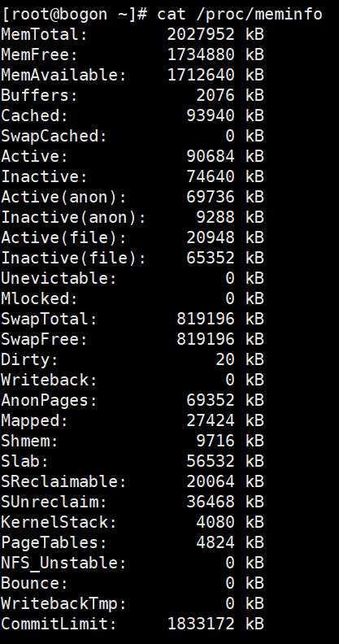Click the Unevictable label
This screenshot has height=644, width=339.
pyautogui.click(x=59, y=278)
